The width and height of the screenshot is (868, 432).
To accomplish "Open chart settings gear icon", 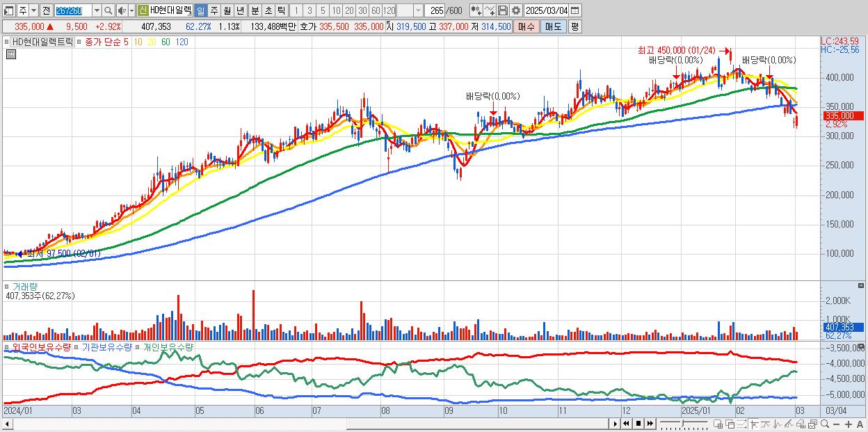I will coord(516,11).
